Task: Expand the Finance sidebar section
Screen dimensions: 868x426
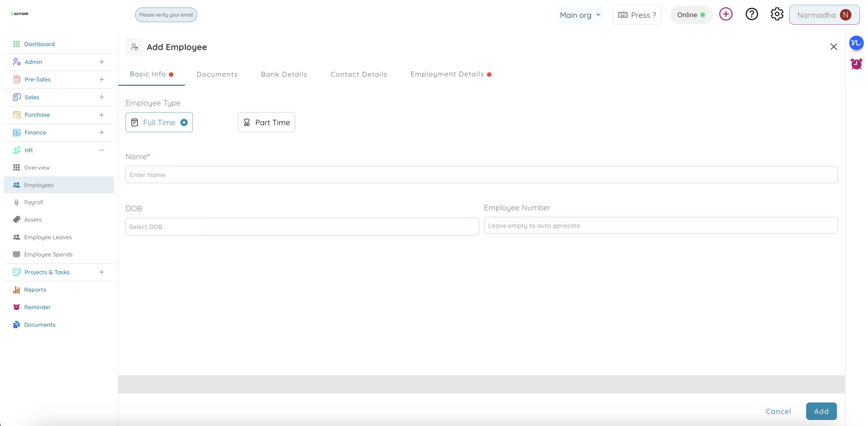Action: [x=101, y=133]
